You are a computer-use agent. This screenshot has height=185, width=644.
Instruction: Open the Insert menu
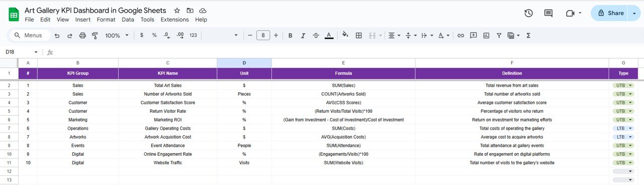83,20
